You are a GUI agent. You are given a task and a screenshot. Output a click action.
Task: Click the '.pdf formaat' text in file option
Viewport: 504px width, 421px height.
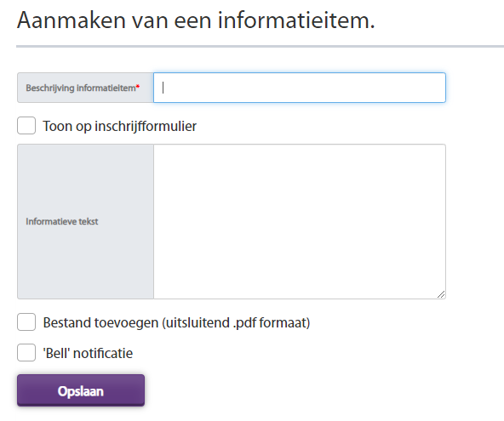click(x=272, y=322)
